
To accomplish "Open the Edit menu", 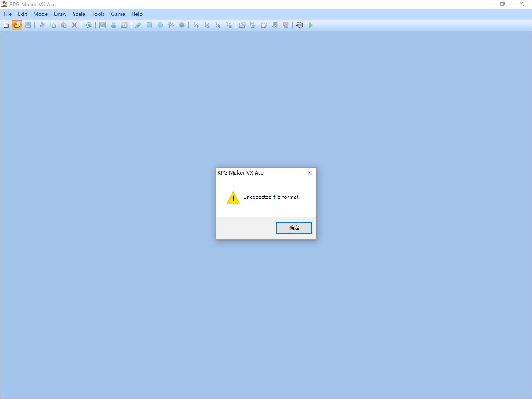I will [22, 14].
